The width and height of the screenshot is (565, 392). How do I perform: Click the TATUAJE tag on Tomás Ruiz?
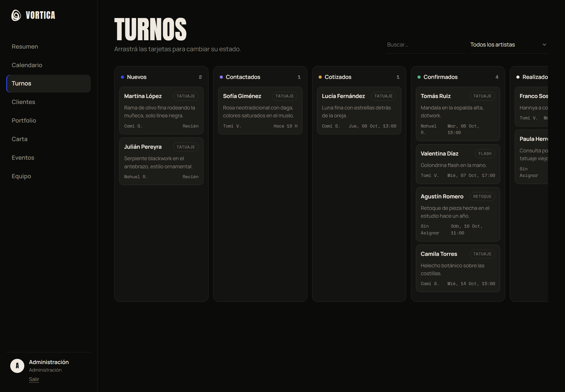point(482,96)
